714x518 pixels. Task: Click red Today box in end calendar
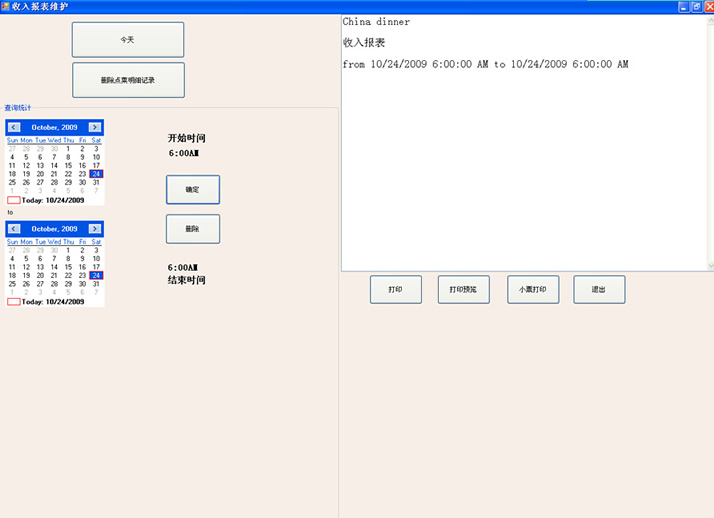click(x=14, y=301)
